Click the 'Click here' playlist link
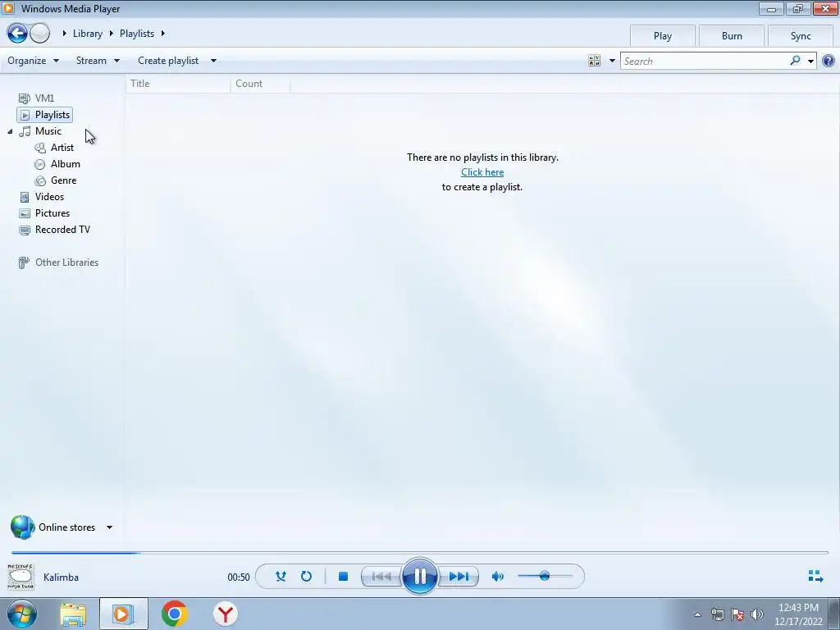 (482, 172)
